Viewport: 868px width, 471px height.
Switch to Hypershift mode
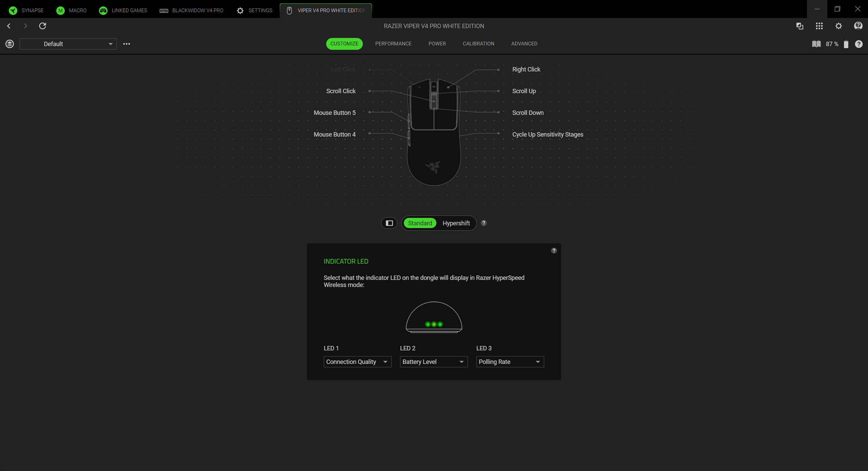(x=456, y=223)
